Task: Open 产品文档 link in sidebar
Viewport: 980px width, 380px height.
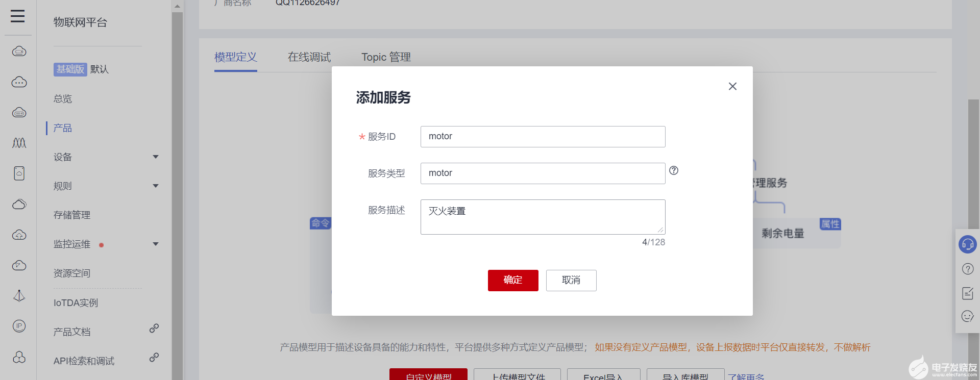Action: pos(72,332)
